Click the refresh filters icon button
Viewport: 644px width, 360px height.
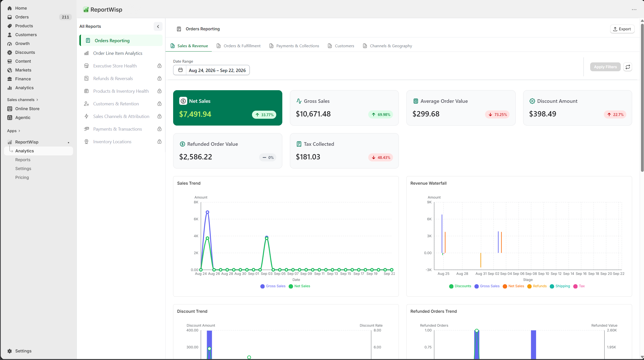tap(628, 67)
